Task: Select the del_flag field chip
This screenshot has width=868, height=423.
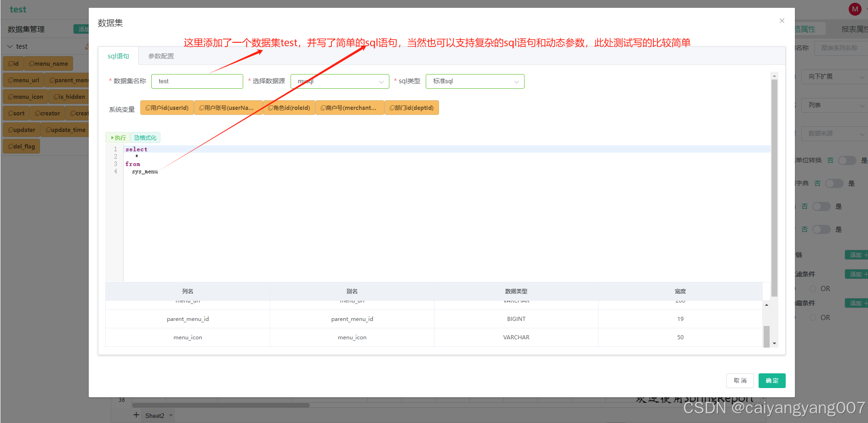Action: (x=21, y=146)
